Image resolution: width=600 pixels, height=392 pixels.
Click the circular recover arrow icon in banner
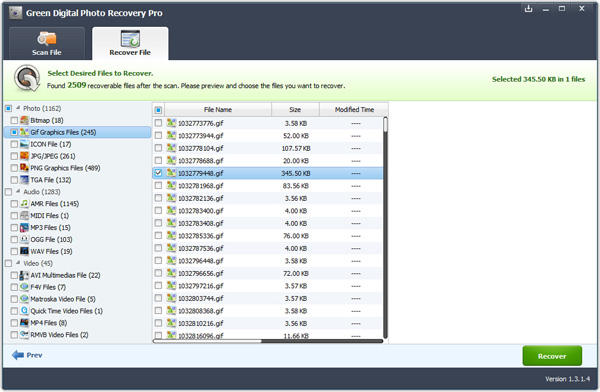click(27, 78)
